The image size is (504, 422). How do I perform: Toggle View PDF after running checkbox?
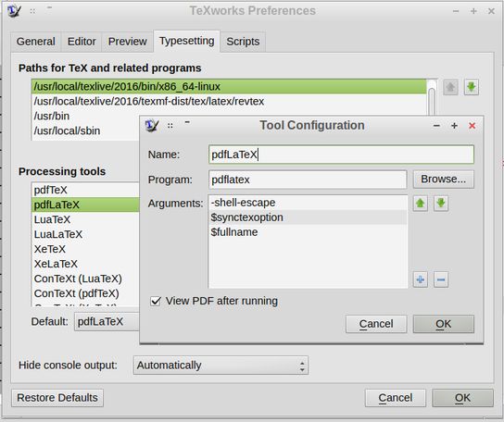pos(156,302)
